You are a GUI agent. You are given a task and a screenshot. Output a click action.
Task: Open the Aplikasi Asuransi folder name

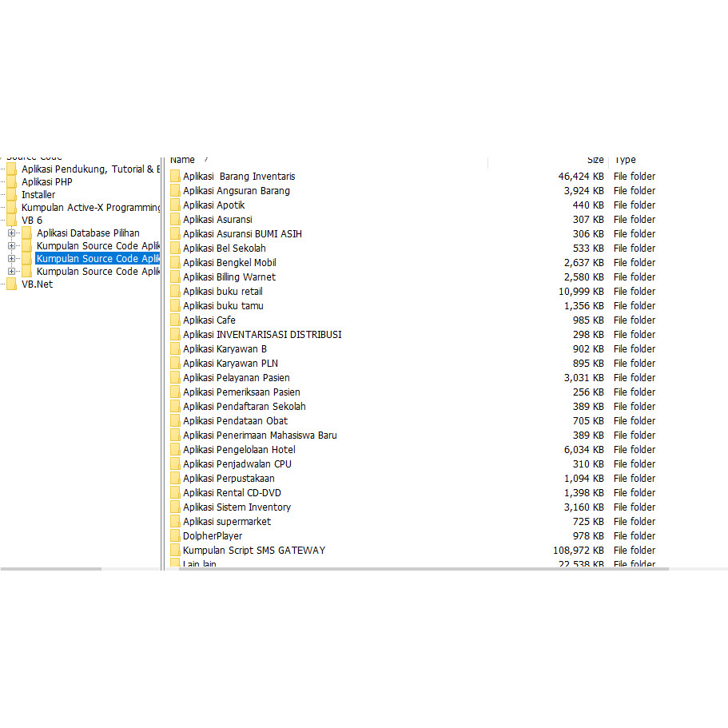pyautogui.click(x=217, y=219)
